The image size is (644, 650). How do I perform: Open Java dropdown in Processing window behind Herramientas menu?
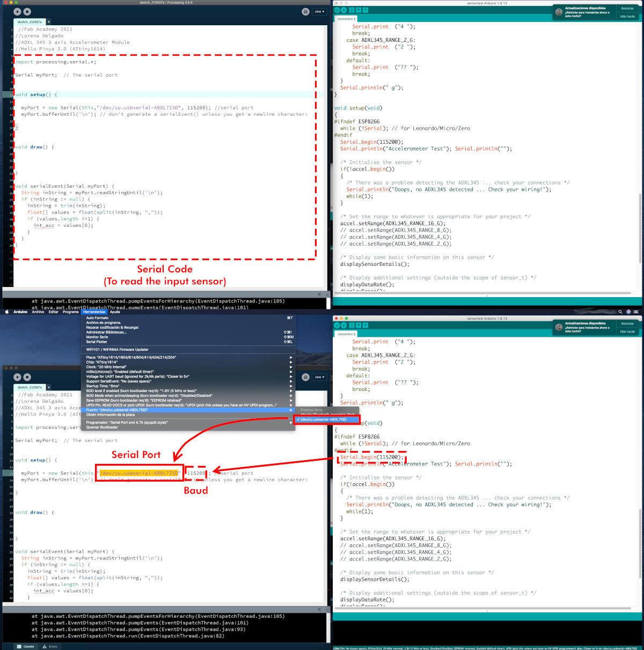[x=319, y=377]
